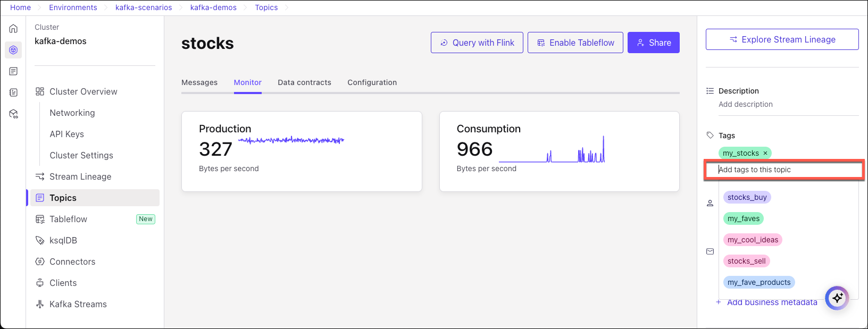Image resolution: width=868 pixels, height=329 pixels.
Task: Choose the my_cool_ideas tag suggestion
Action: point(753,240)
